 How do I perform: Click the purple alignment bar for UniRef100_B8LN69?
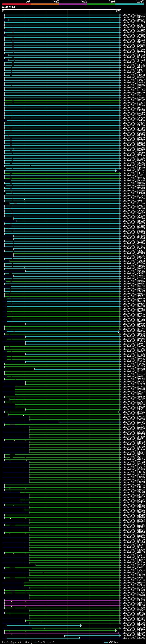coord(62,633)
